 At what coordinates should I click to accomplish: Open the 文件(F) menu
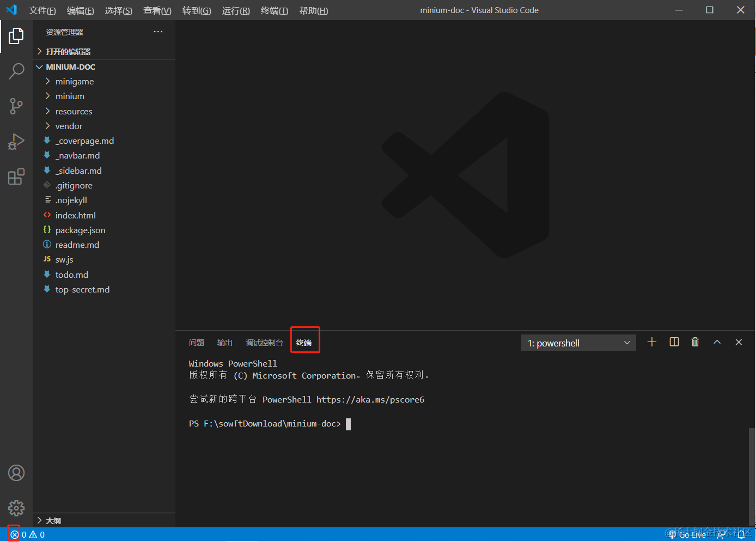pos(42,10)
